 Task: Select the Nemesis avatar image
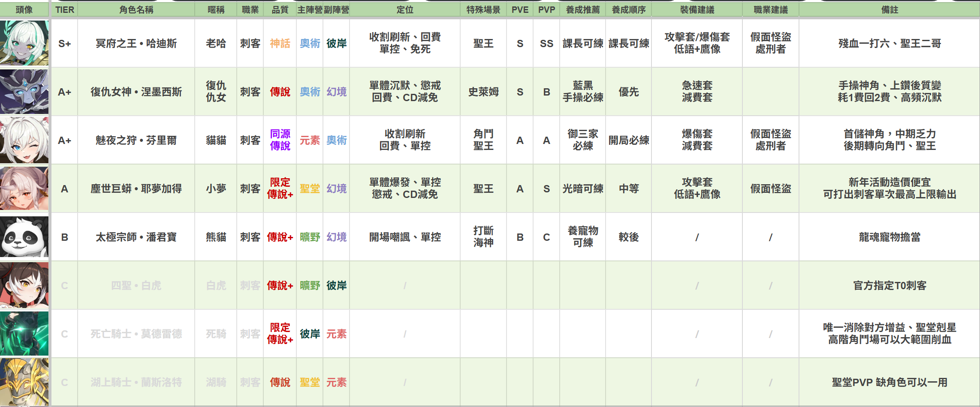[24, 91]
